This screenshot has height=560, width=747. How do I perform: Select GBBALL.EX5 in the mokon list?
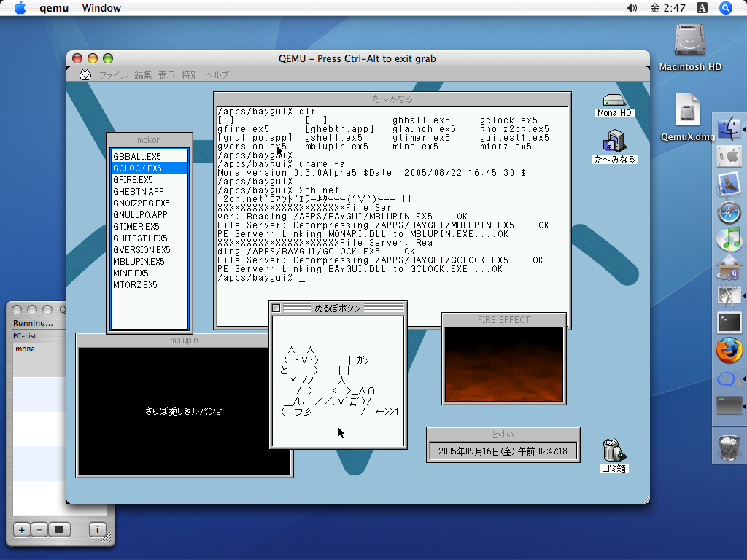click(149, 157)
